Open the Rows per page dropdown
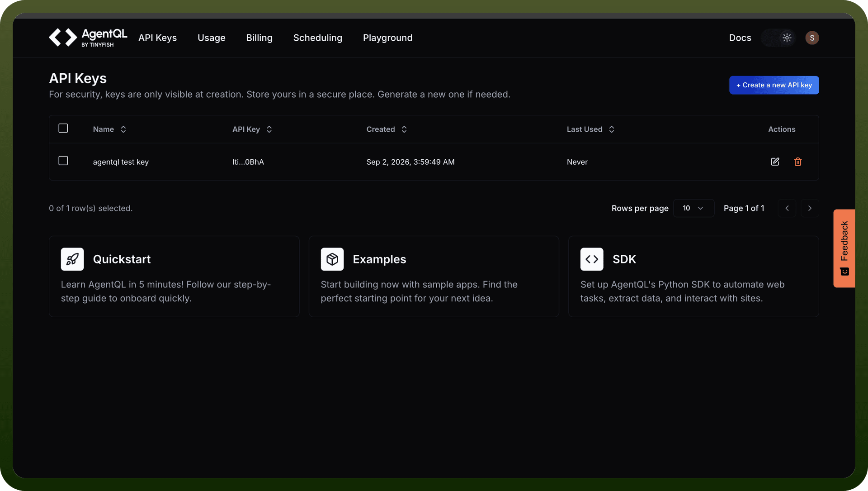 [x=693, y=208]
